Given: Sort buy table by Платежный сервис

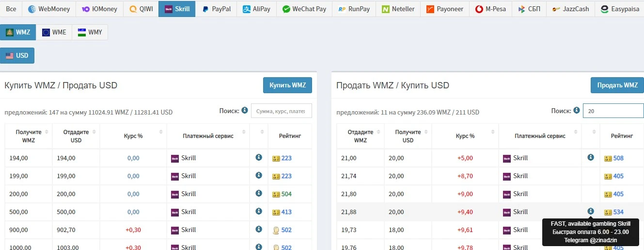Looking at the screenshot, I should [x=208, y=136].
